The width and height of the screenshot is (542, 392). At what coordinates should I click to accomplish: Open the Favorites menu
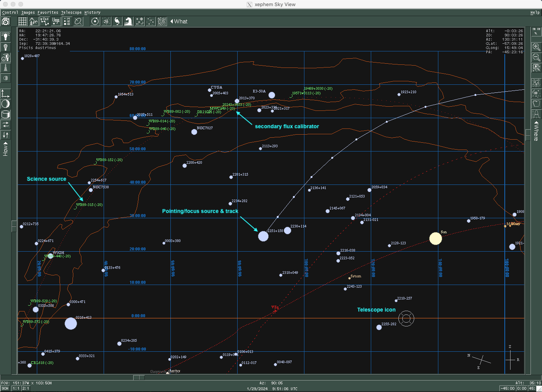(48, 13)
